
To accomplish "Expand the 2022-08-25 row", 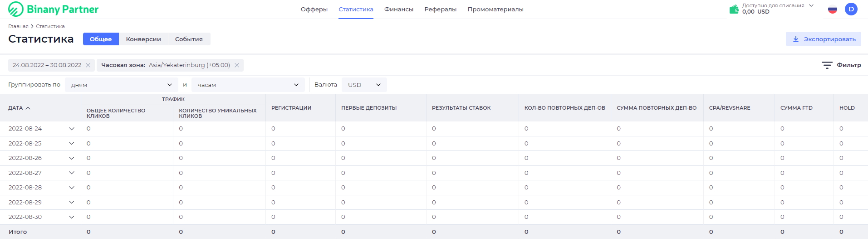I will (71, 143).
